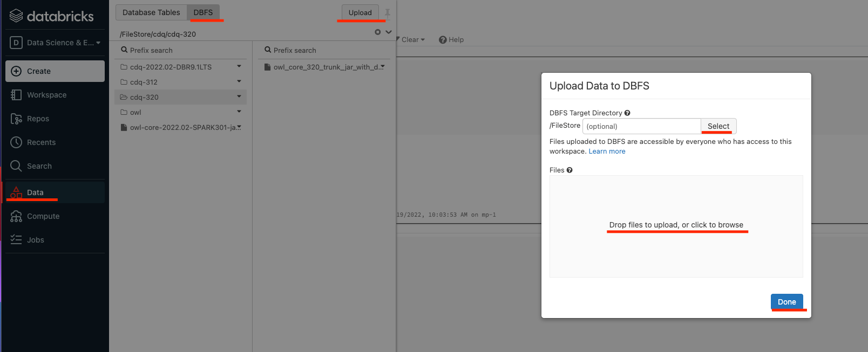Viewport: 868px width, 352px height.
Task: Click the Help item in the notebook toolbar
Action: click(451, 39)
